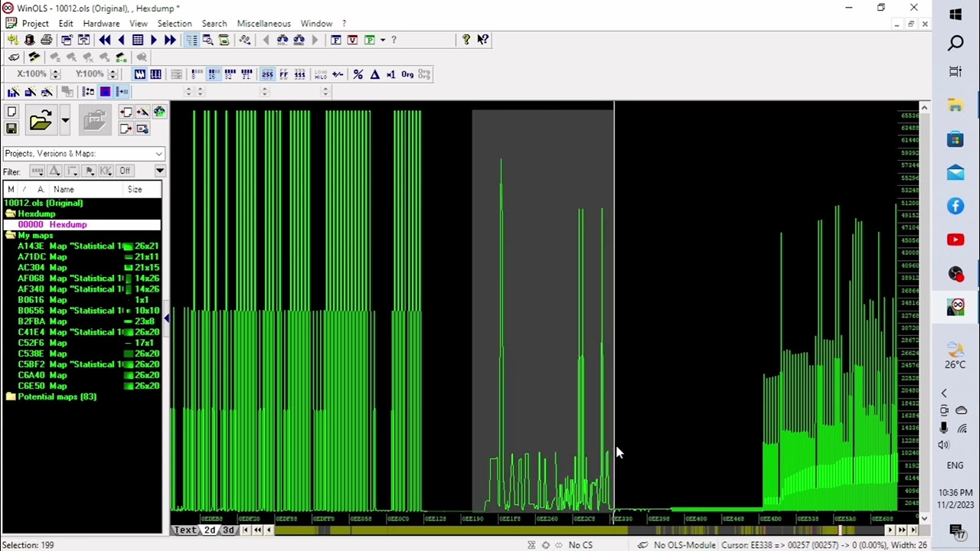Open the F window icon

[x=336, y=40]
